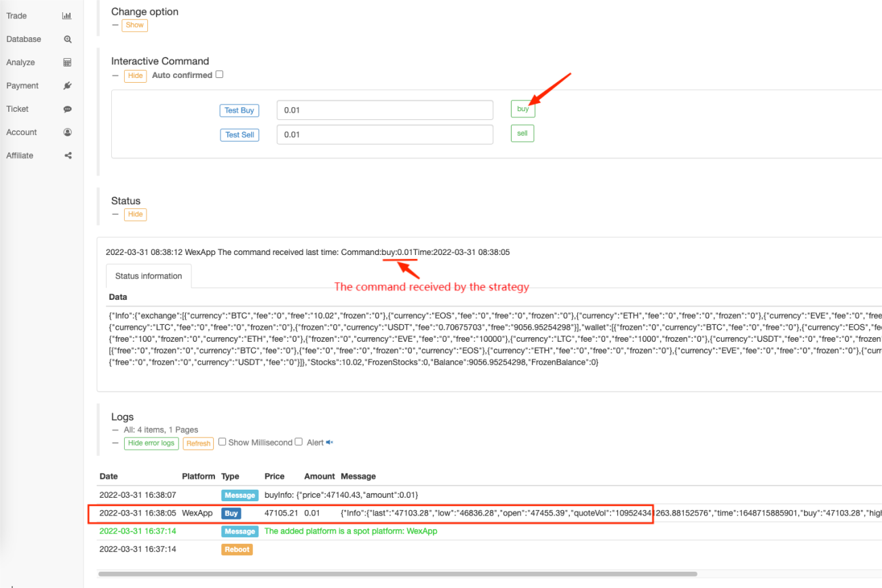
Task: Click the 'added platform is a spot platform' message
Action: click(351, 531)
